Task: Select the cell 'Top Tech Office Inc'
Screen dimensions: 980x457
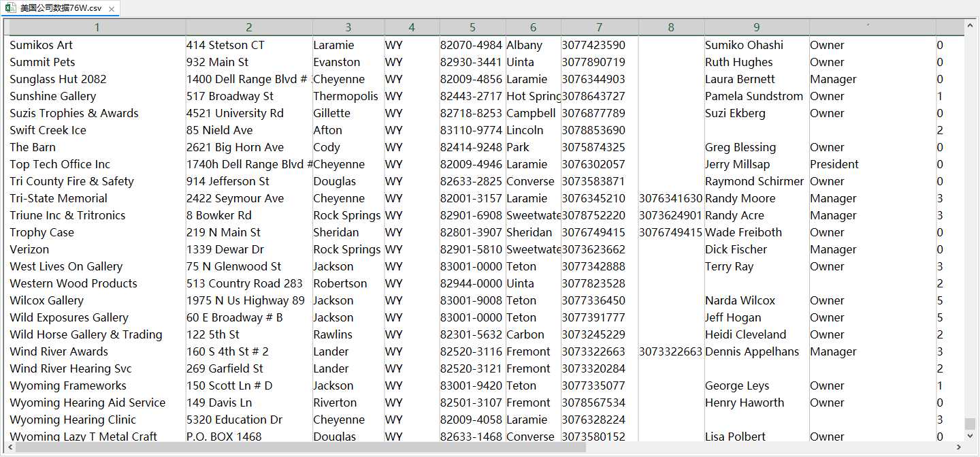Action: pyautogui.click(x=97, y=164)
